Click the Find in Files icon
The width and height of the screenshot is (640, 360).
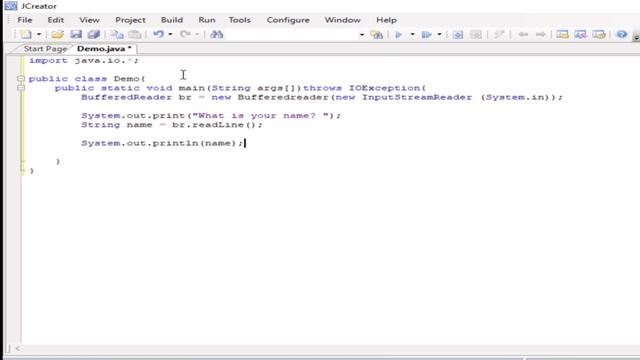(x=376, y=35)
